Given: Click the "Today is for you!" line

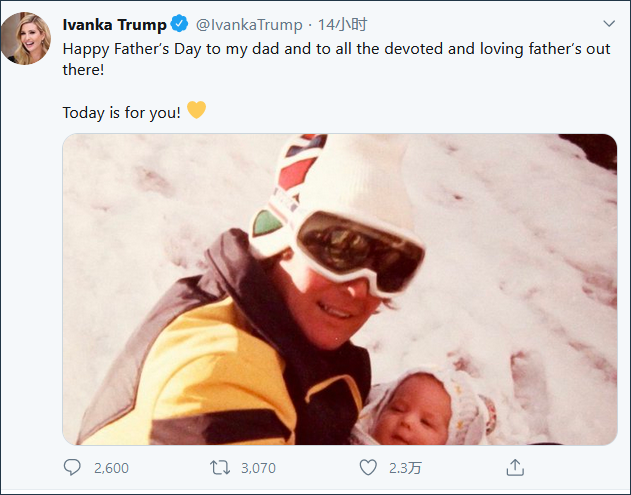Looking at the screenshot, I should tap(121, 111).
